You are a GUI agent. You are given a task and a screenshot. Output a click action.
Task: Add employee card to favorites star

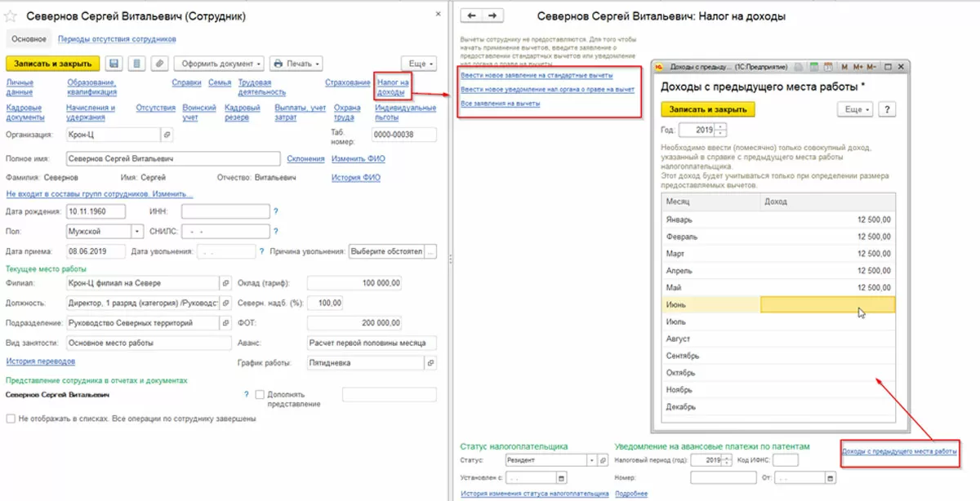(11, 16)
